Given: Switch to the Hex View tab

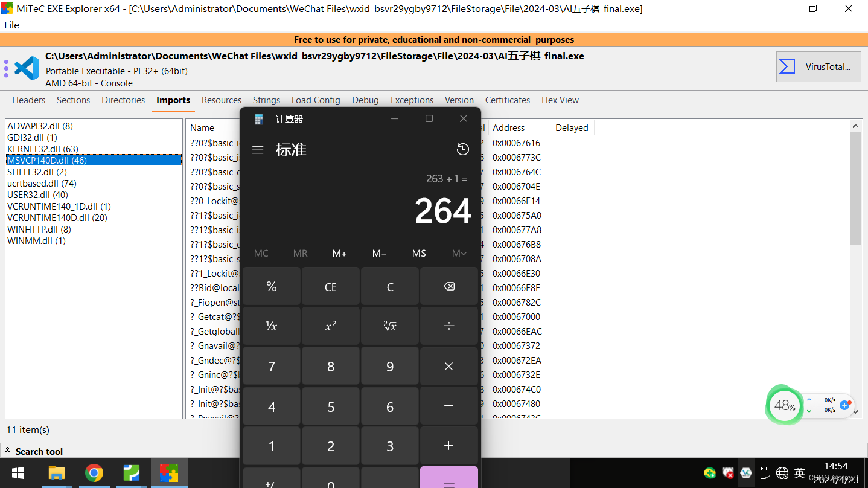Looking at the screenshot, I should (560, 100).
